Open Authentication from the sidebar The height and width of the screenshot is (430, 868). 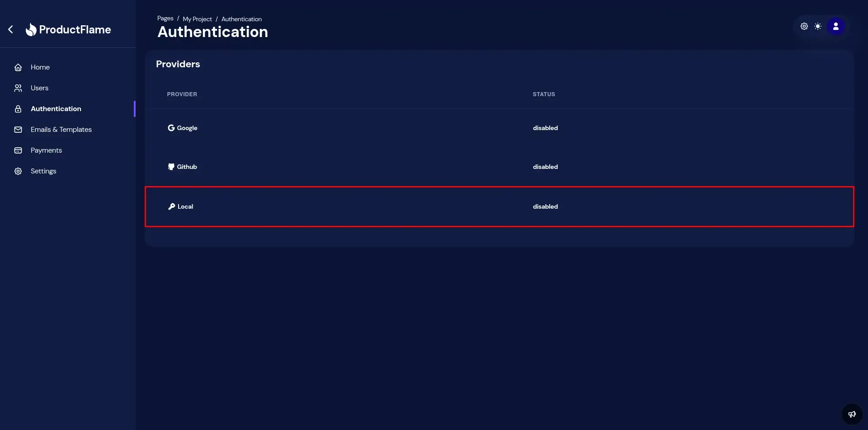pyautogui.click(x=56, y=109)
